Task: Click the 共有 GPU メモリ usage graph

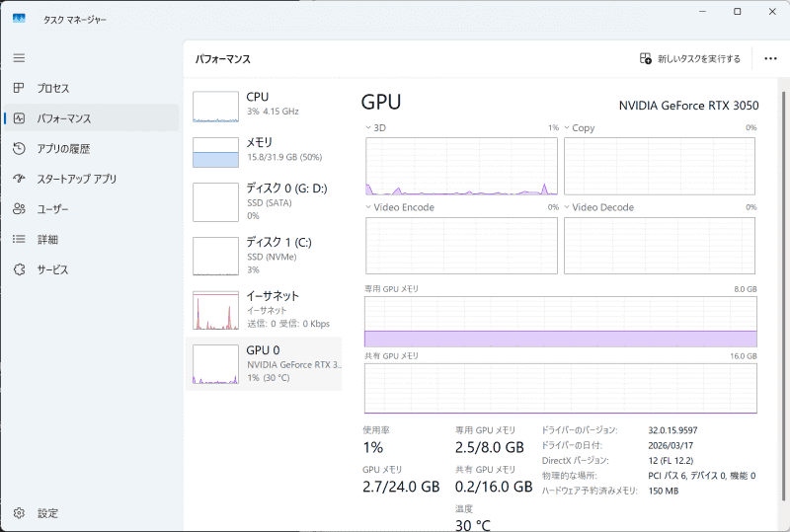Action: coord(561,389)
